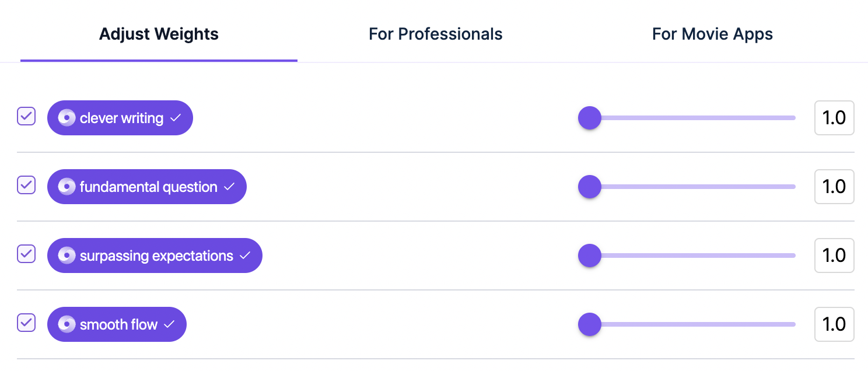Click the circular icon on clever writing tag
This screenshot has width=868, height=371.
tap(66, 118)
